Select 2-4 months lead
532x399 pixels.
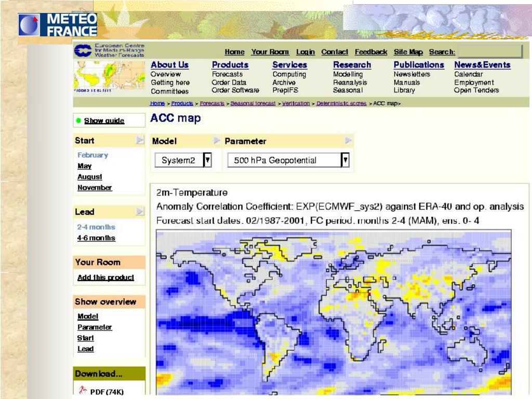[x=96, y=227]
